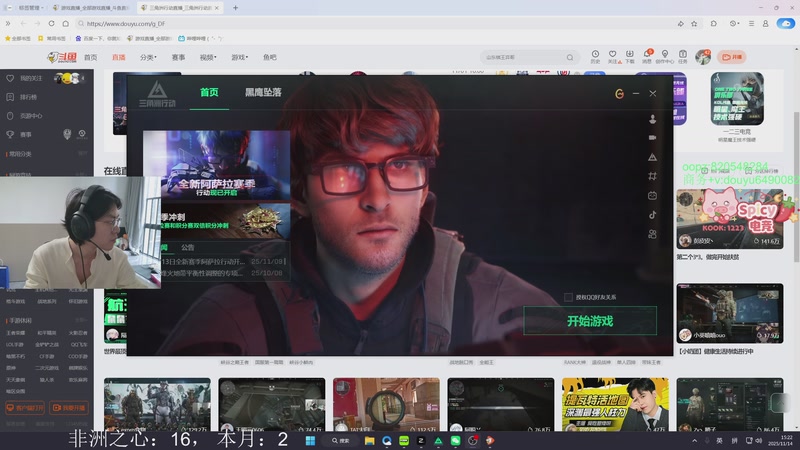Open the Windows Start menu

(310, 441)
